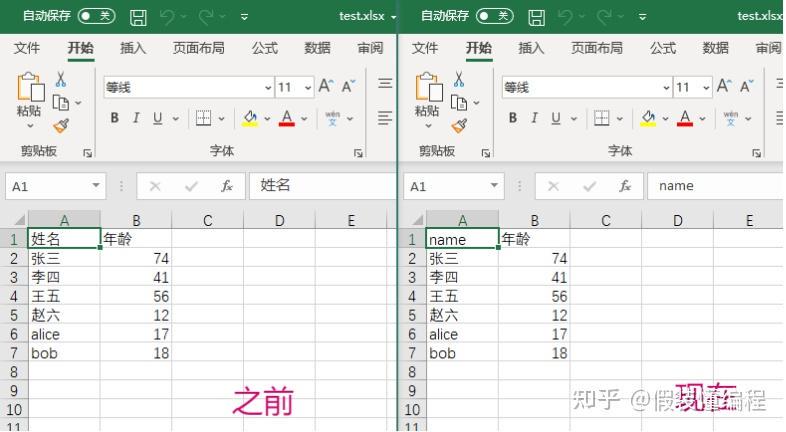Click the Save icon in left window
This screenshot has height=432, width=786.
click(x=138, y=17)
